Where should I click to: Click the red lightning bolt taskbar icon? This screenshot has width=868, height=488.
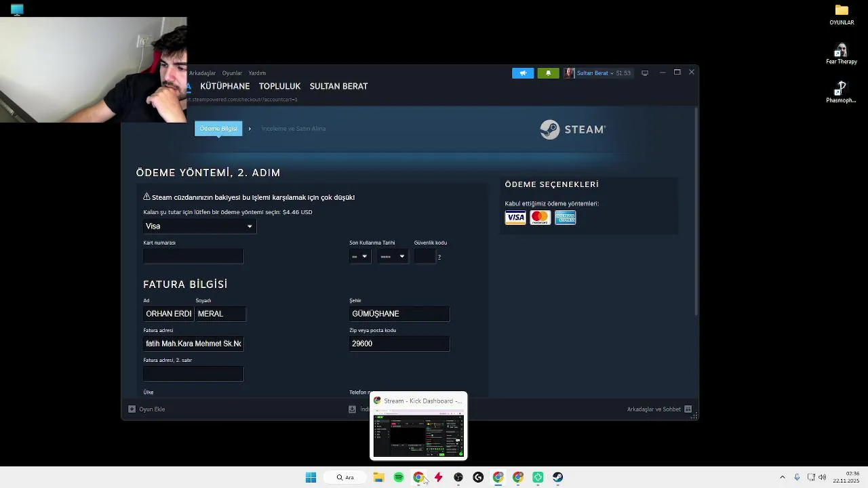coord(438,477)
